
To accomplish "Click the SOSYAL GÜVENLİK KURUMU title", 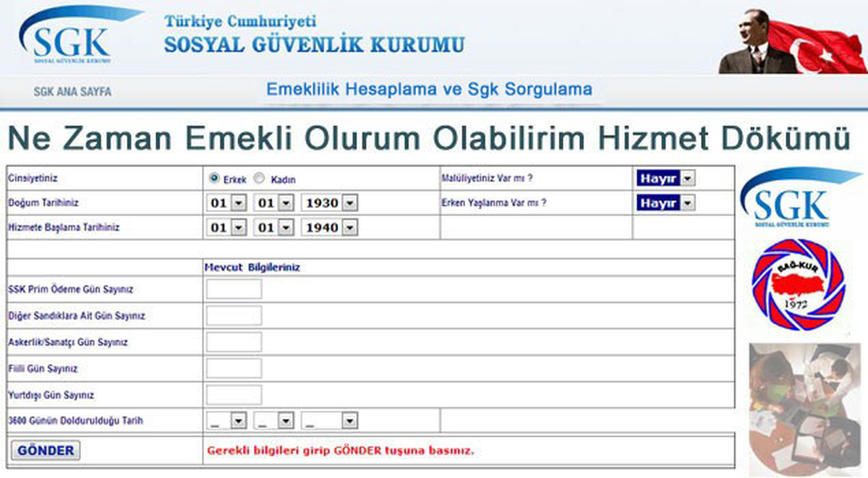I will (x=315, y=45).
